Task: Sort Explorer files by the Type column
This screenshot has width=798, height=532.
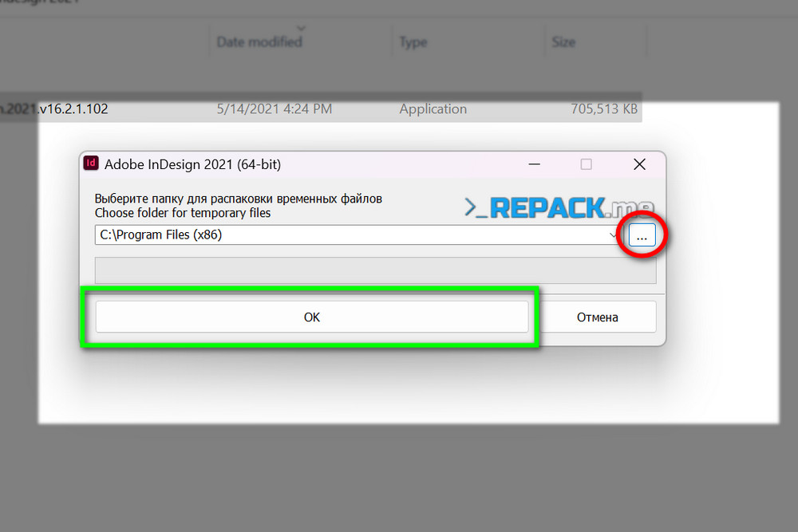Action: (x=413, y=42)
